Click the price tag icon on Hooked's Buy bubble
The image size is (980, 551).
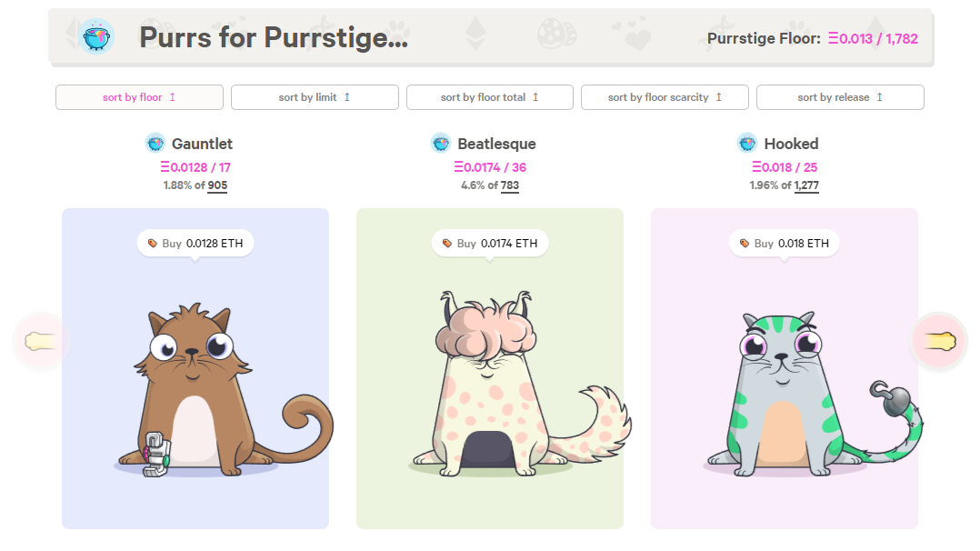click(745, 244)
